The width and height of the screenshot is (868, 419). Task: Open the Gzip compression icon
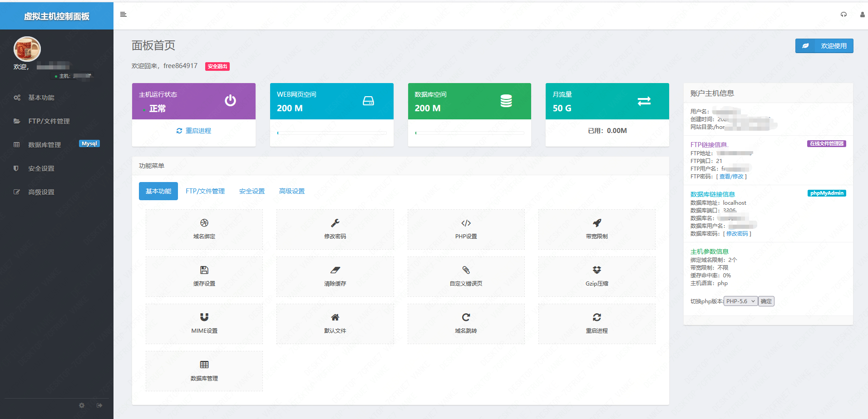tap(597, 270)
